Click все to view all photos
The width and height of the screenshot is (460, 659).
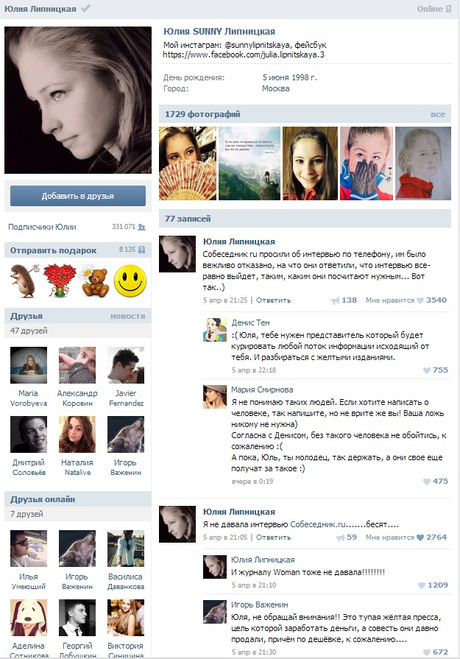(437, 114)
